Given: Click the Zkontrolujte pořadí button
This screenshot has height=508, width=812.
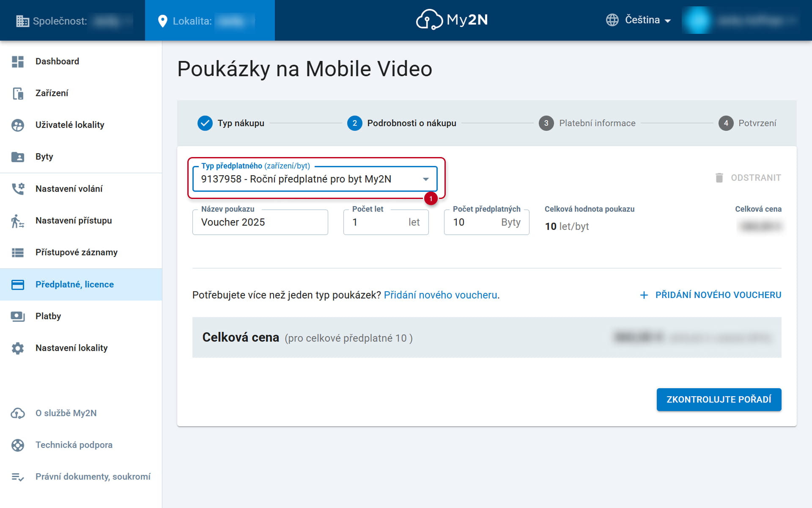Looking at the screenshot, I should [x=719, y=400].
